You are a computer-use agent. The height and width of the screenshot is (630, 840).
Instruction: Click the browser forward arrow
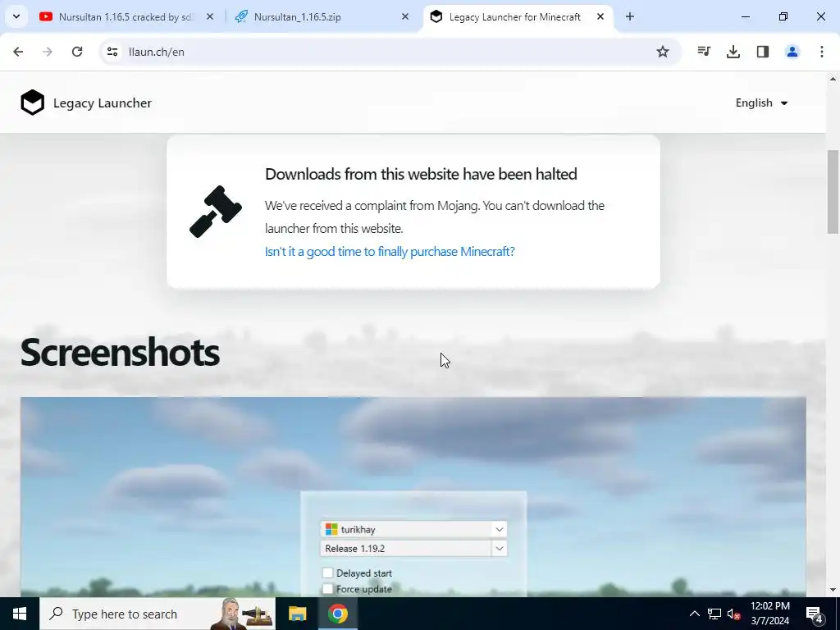tap(48, 52)
